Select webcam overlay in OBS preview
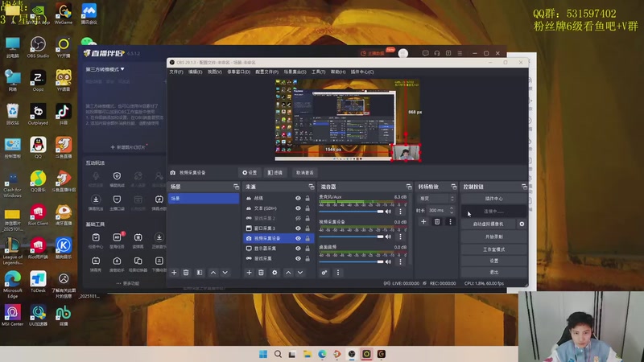644x362 pixels. pos(406,153)
